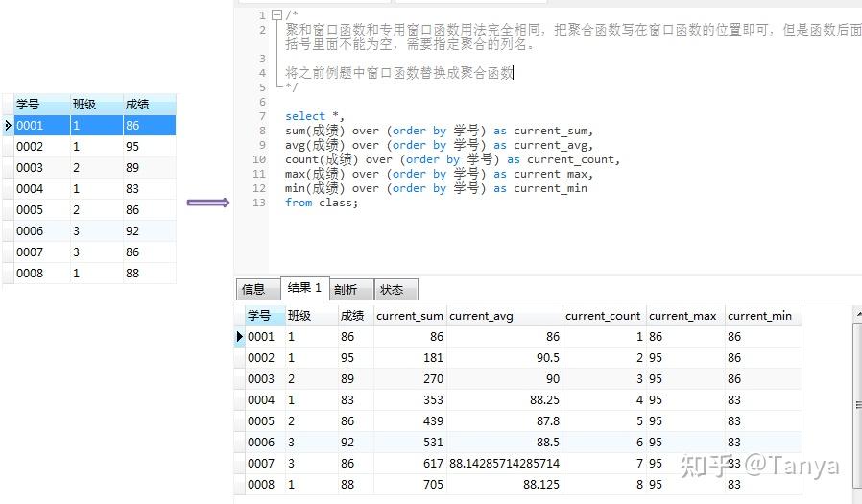
Task: Click current_sum value 353
Action: click(x=433, y=400)
